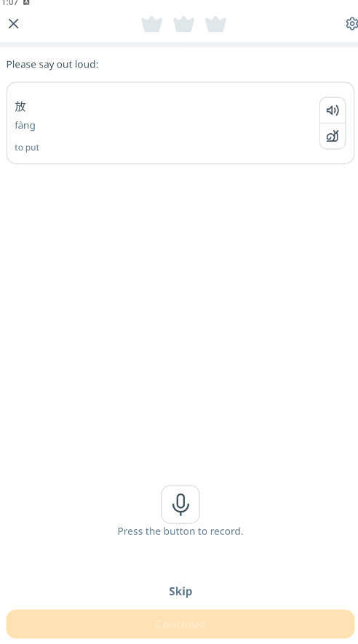Viewport: 358px width, 644px height.
Task: Click the third crown icon
Action: pos(216,24)
